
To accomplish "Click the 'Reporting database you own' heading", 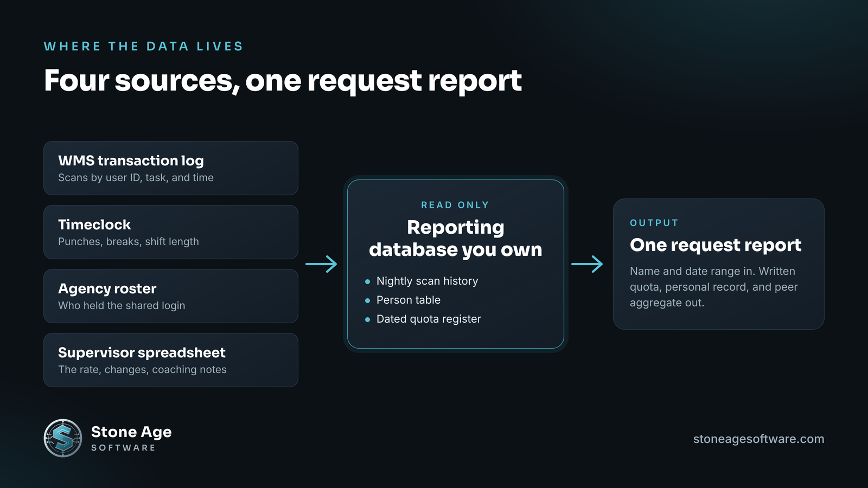I will pos(456,239).
